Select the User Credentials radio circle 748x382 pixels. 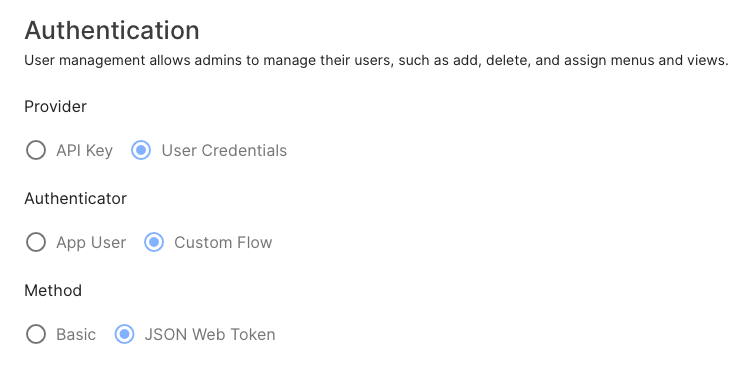click(x=141, y=150)
